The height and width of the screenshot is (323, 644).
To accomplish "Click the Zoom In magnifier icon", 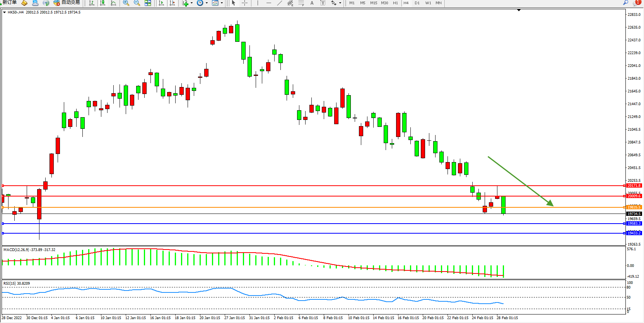I will [126, 3].
